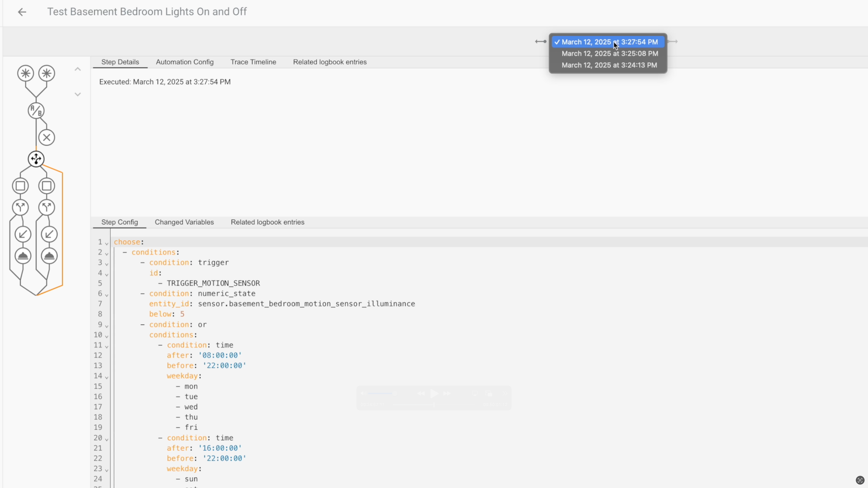
Task: Select the choose action node
Action: (x=36, y=159)
